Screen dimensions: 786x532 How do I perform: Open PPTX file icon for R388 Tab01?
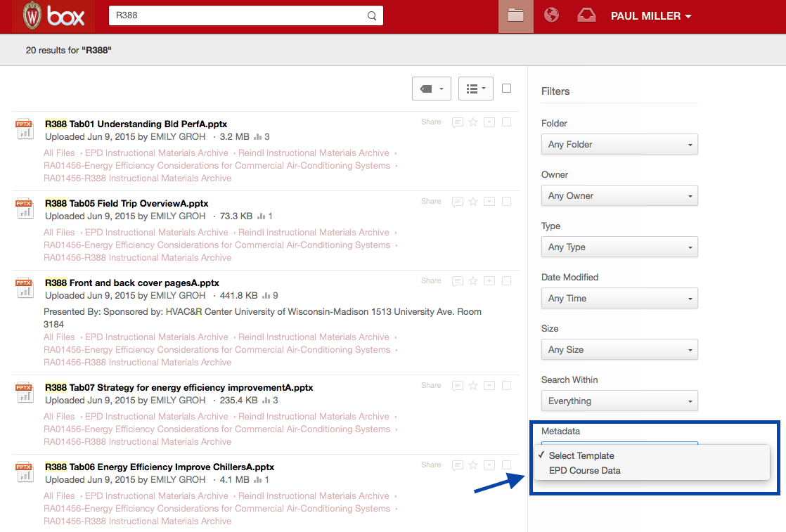pyautogui.click(x=25, y=129)
